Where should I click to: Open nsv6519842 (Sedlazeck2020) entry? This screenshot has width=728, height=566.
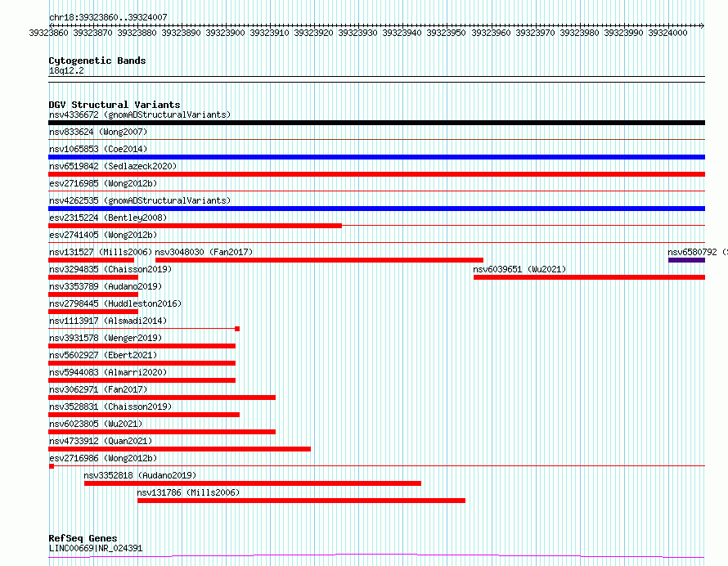point(113,166)
